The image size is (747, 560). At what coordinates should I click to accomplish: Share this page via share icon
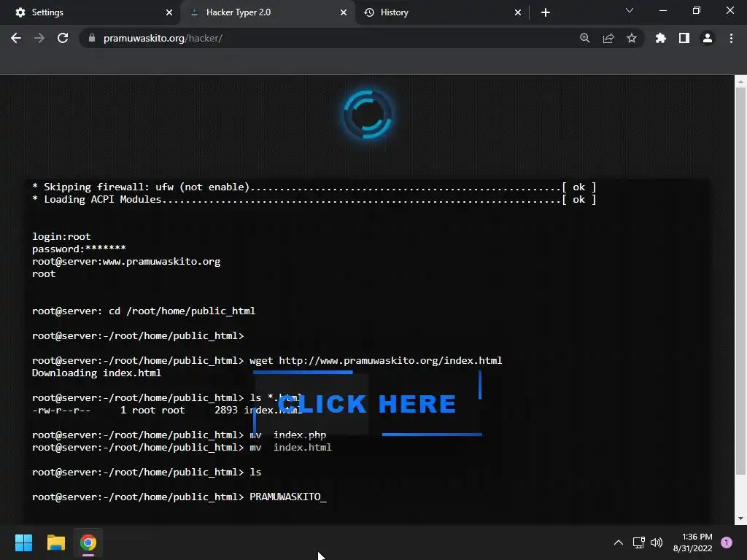click(608, 38)
